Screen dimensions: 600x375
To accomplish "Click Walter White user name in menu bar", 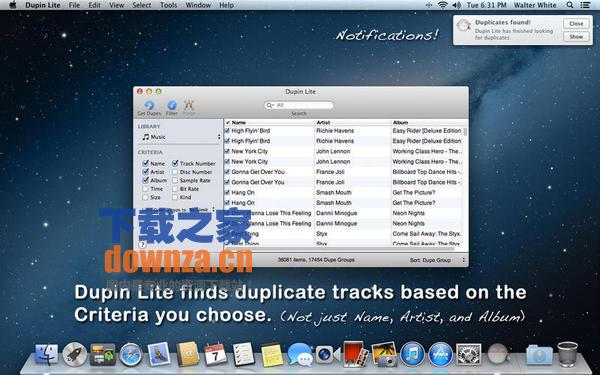I will pos(535,5).
